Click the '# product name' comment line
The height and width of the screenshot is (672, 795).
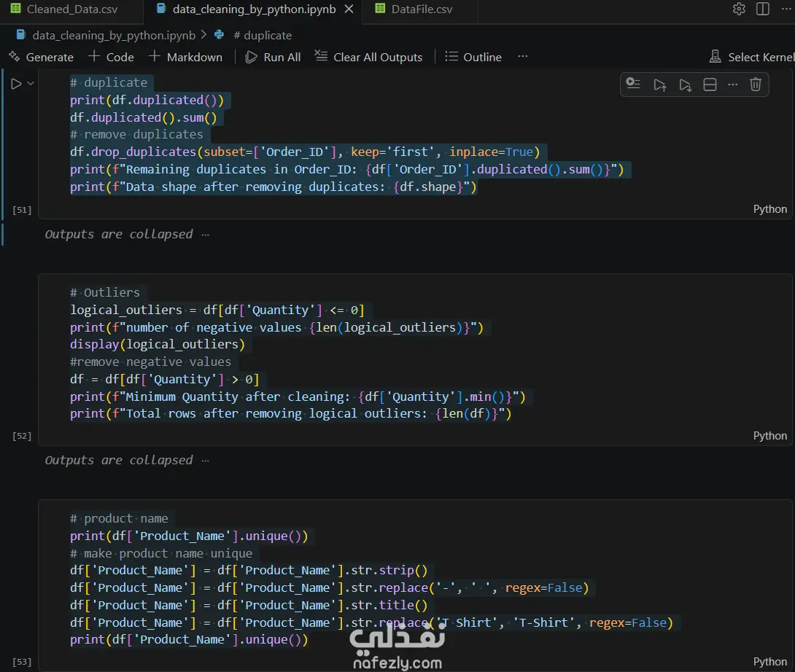coord(119,518)
